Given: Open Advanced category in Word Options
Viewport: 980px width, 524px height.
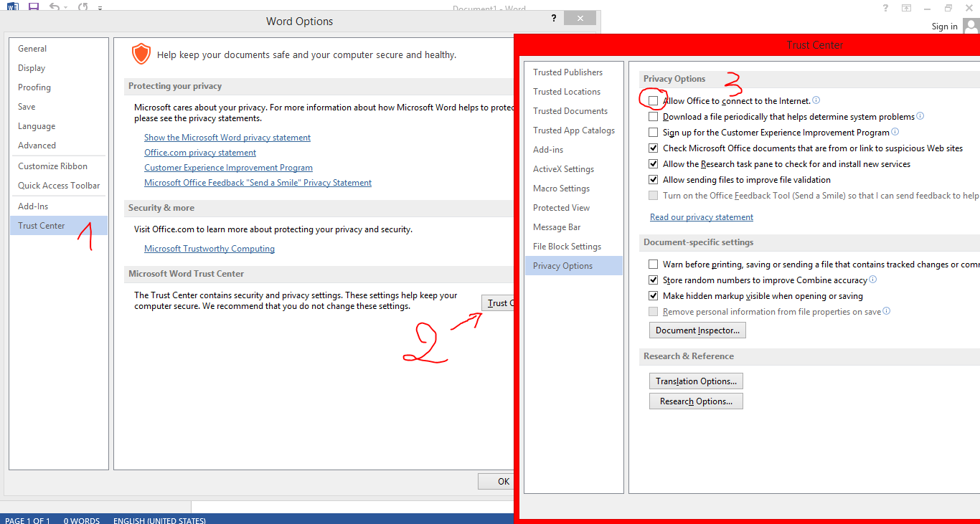Looking at the screenshot, I should tap(59, 146).
